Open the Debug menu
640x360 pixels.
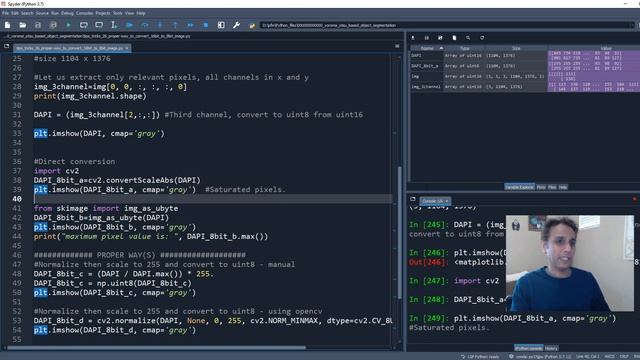point(67,13)
